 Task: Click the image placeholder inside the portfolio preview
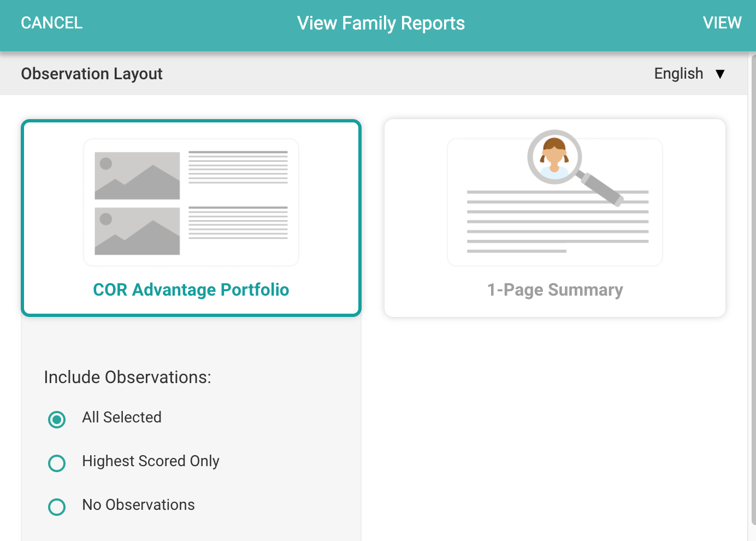[x=136, y=175]
